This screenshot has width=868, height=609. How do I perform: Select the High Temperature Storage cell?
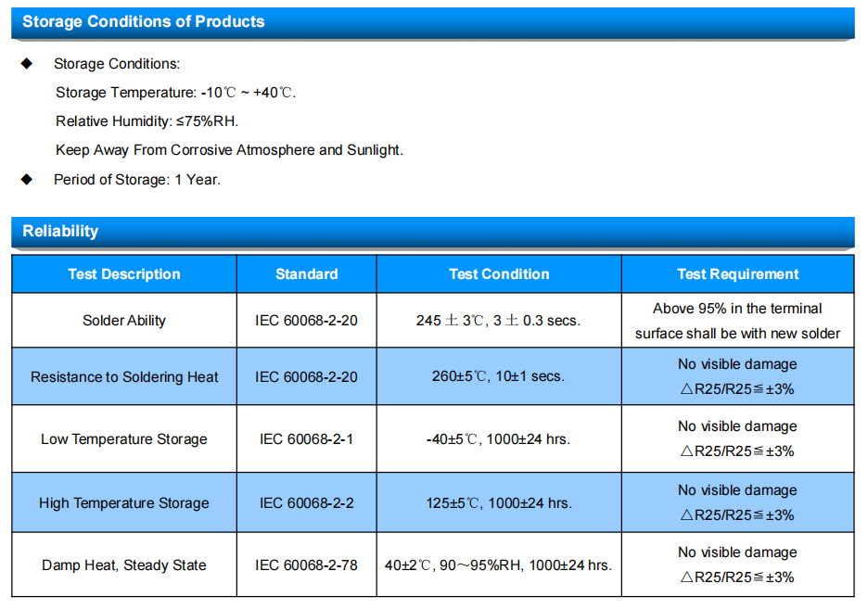(x=124, y=502)
